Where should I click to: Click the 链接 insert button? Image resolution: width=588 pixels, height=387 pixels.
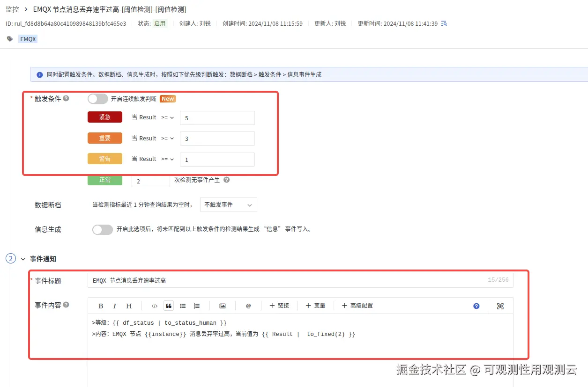279,306
